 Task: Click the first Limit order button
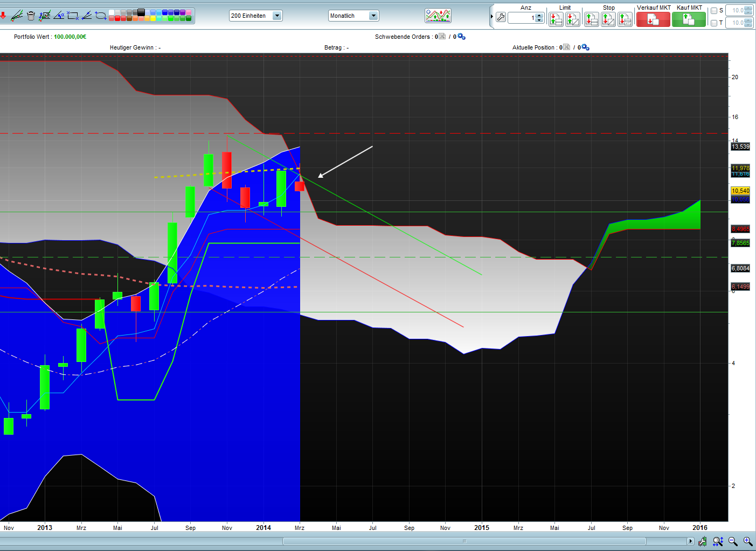(556, 19)
